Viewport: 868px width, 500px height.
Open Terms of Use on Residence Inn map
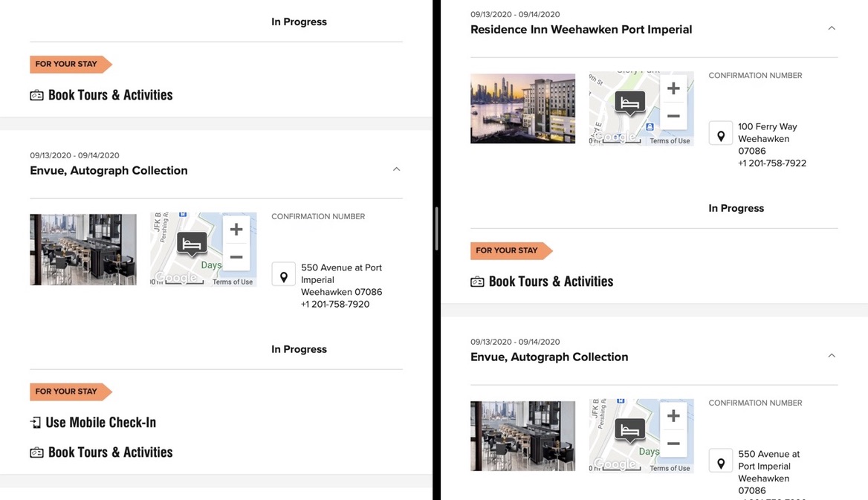(670, 141)
